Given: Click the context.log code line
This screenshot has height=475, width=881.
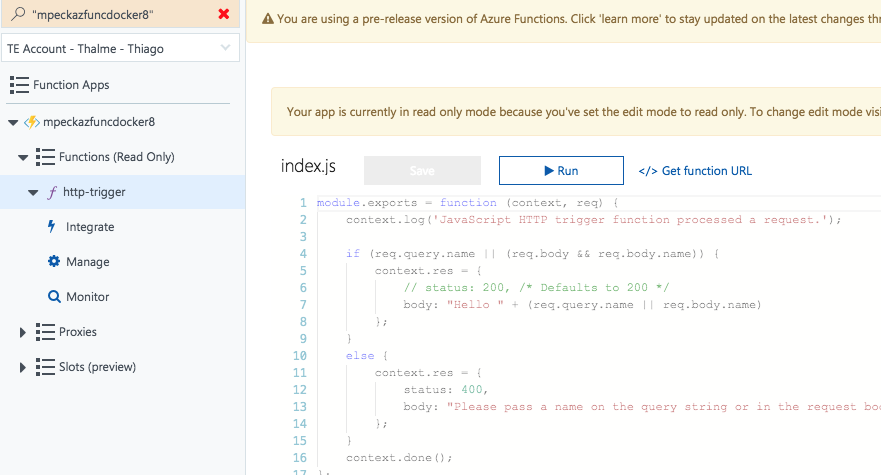Looking at the screenshot, I should point(593,220).
